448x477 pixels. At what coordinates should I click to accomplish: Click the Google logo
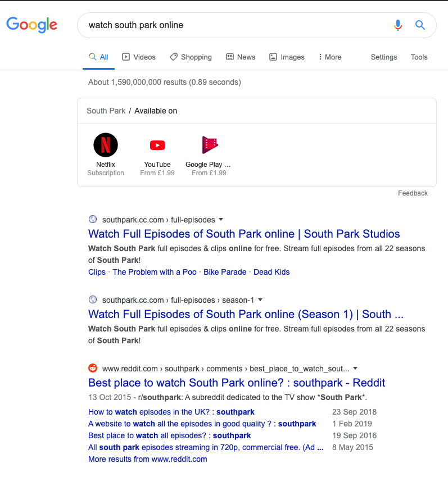[x=32, y=25]
